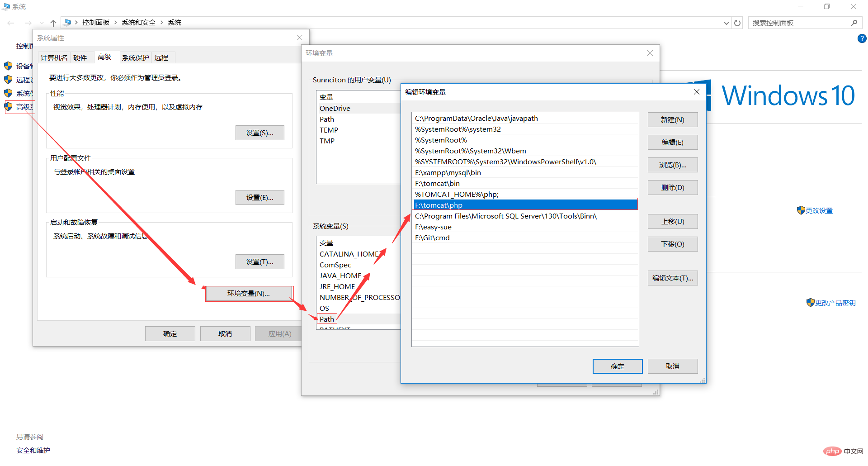The height and width of the screenshot is (466, 868).
Task: Select the F:\easy-sue entry
Action: click(525, 227)
